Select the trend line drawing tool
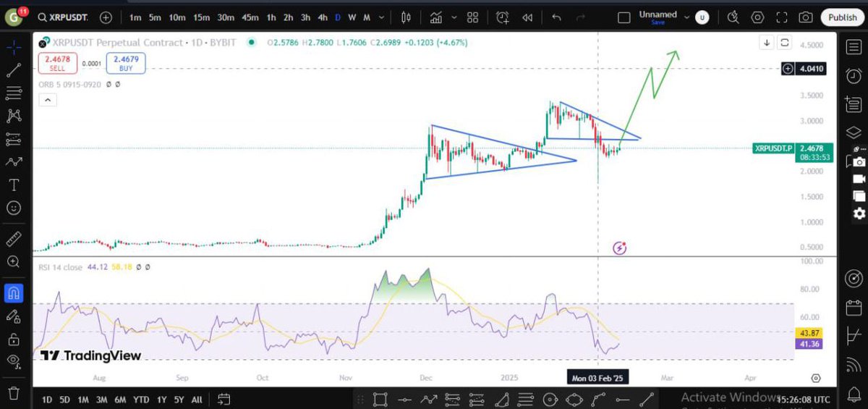The width and height of the screenshot is (868, 409). pos(13,70)
